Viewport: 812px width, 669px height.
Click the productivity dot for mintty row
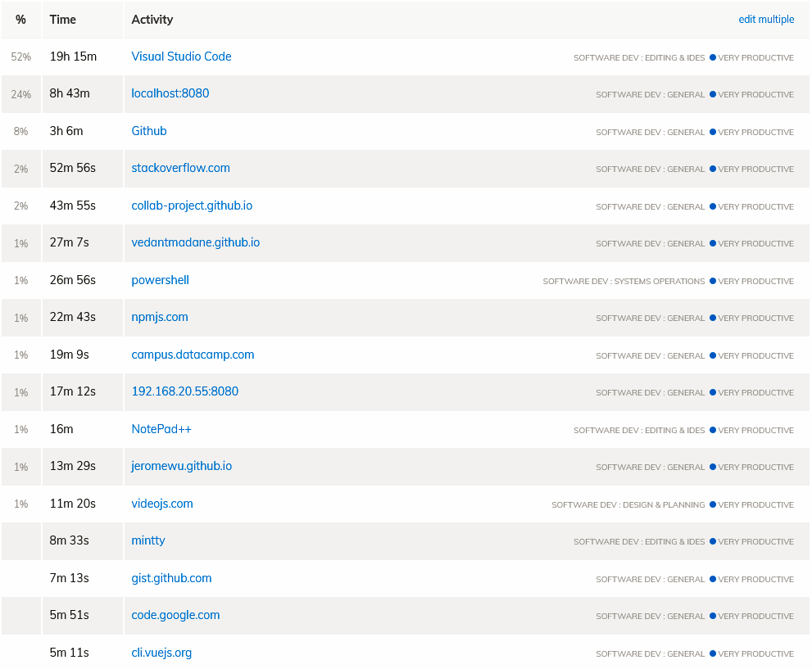713,541
